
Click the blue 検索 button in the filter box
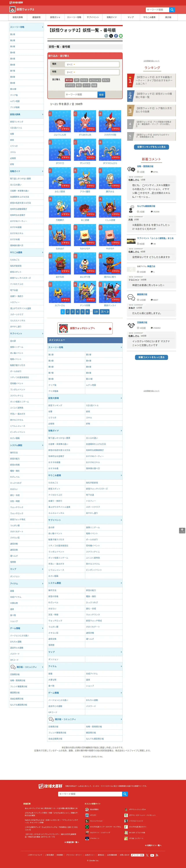click(101, 95)
